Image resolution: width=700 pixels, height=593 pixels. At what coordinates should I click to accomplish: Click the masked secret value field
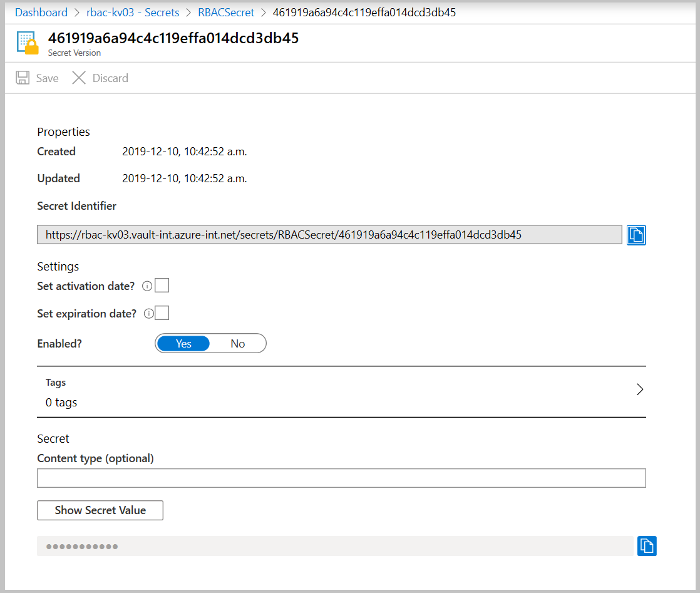click(335, 546)
